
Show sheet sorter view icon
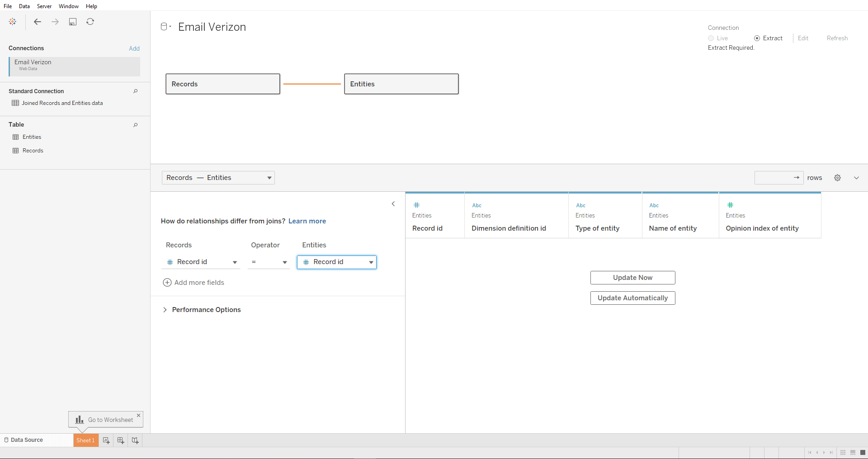[843, 453]
